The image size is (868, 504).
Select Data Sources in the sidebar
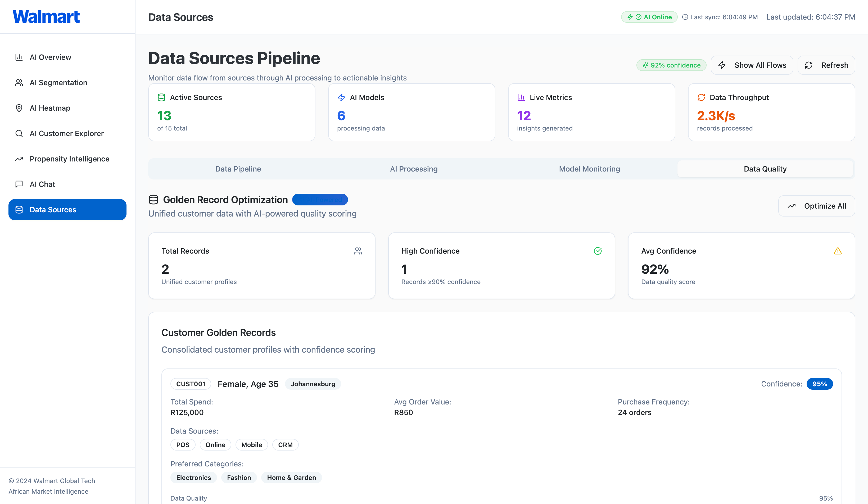point(67,210)
